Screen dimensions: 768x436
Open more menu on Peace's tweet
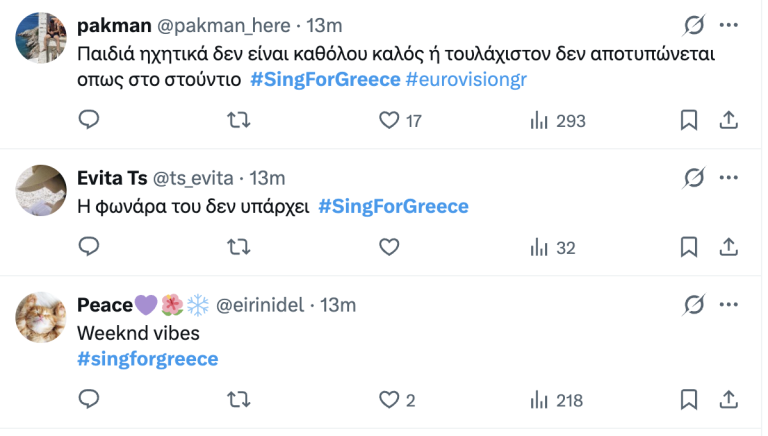730,304
